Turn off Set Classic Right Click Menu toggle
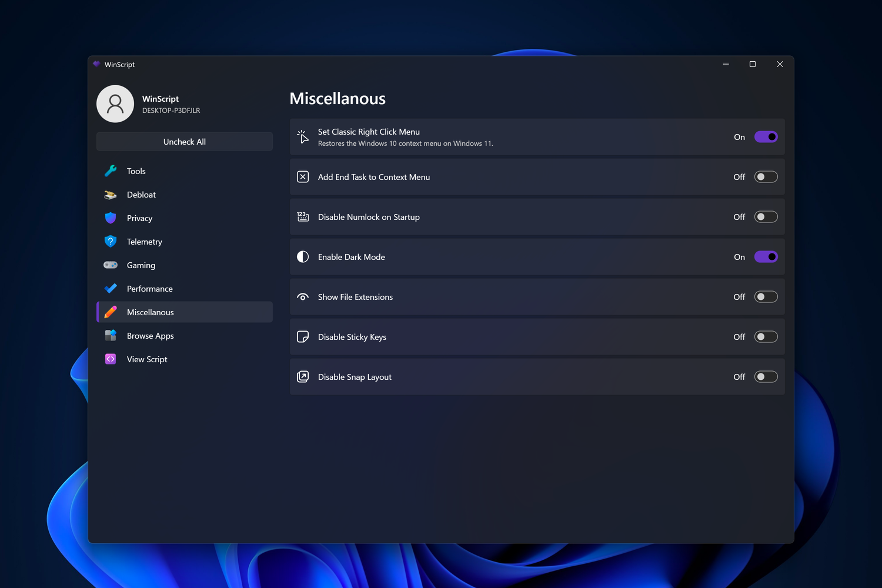Screen dimensions: 882x588 [x=766, y=137]
